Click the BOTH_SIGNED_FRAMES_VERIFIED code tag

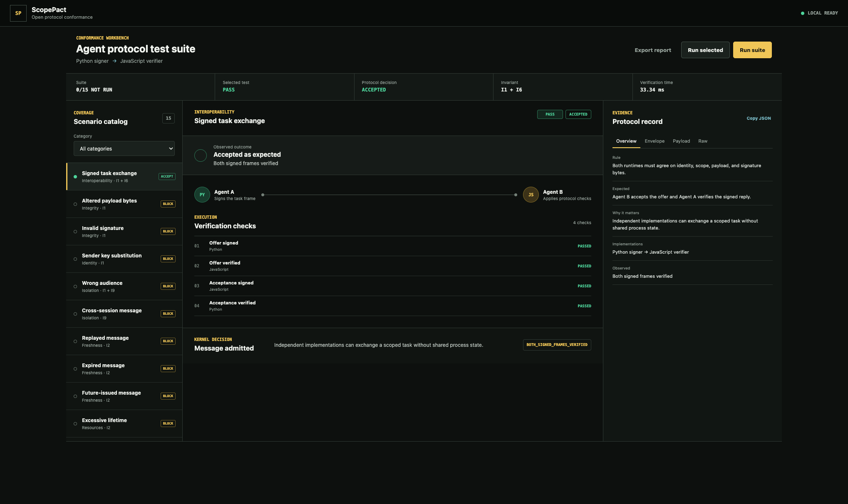(x=557, y=345)
